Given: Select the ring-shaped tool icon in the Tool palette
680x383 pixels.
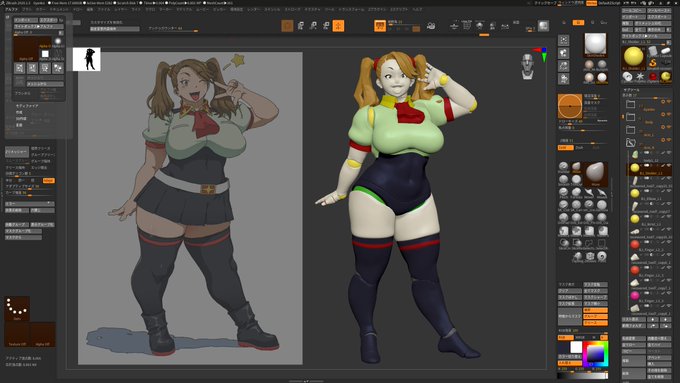Looking at the screenshot, I should click(628, 77).
